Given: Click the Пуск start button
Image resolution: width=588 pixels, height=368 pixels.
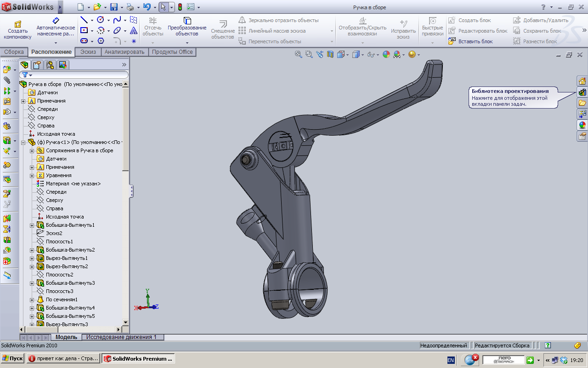Looking at the screenshot, I should 12,359.
